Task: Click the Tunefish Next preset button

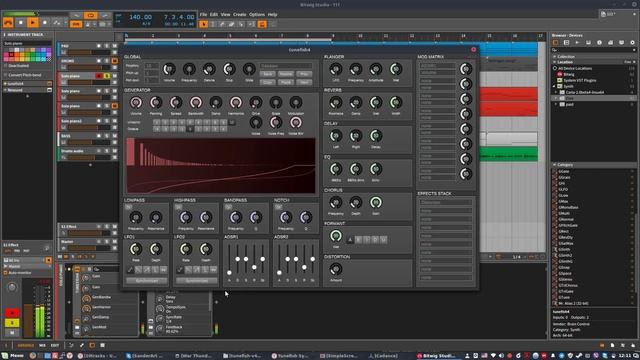Action: (304, 82)
